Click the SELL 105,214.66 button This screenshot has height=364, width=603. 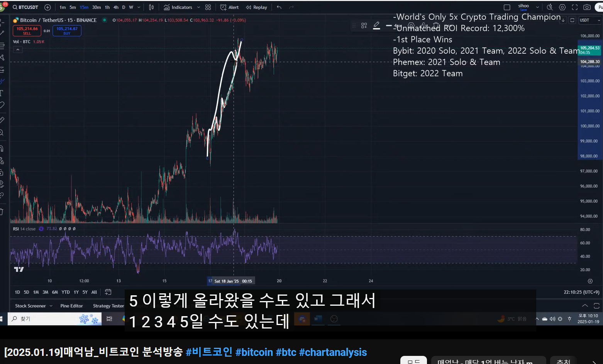coord(27,30)
